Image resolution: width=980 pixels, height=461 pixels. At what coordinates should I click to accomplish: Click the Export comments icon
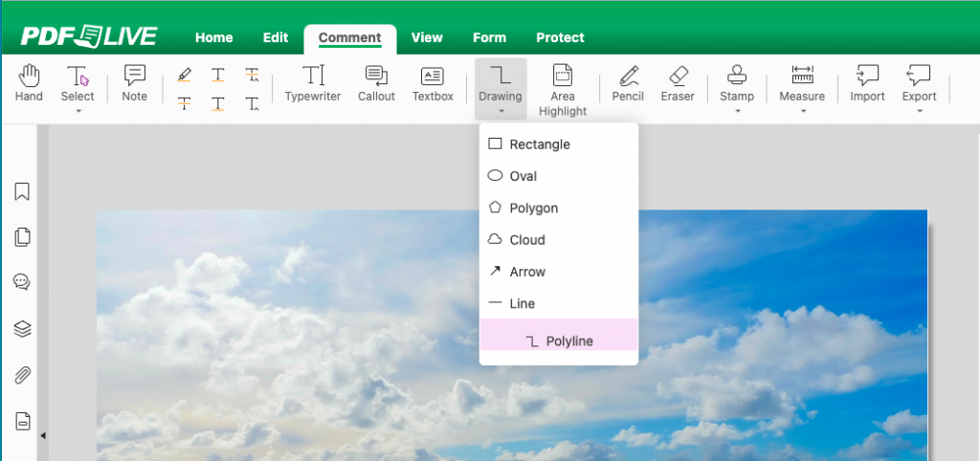click(919, 76)
